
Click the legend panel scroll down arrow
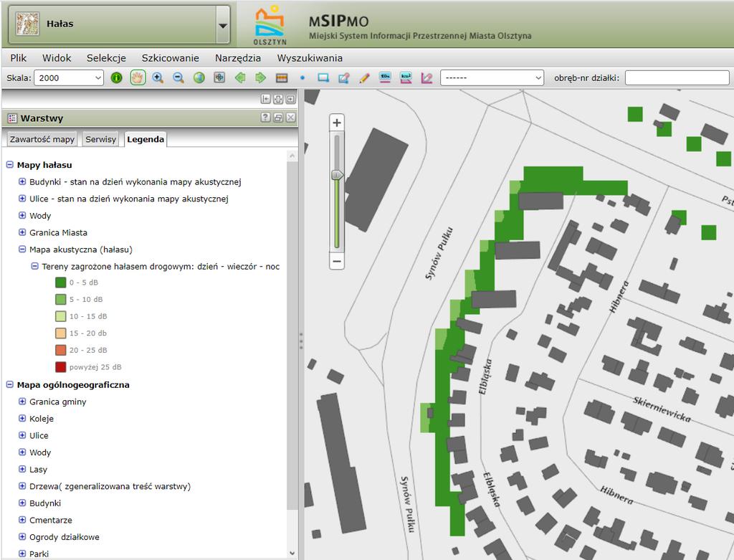pos(292,554)
